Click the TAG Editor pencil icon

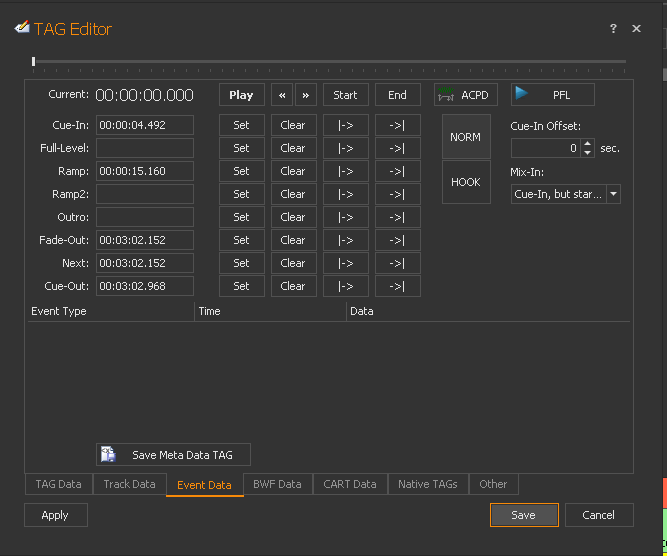22,27
